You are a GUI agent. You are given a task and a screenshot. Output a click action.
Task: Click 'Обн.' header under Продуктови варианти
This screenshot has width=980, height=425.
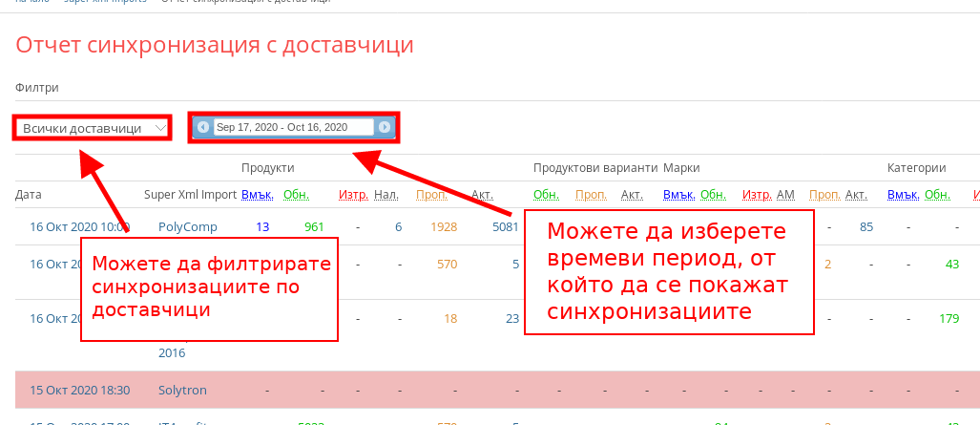pyautogui.click(x=546, y=195)
